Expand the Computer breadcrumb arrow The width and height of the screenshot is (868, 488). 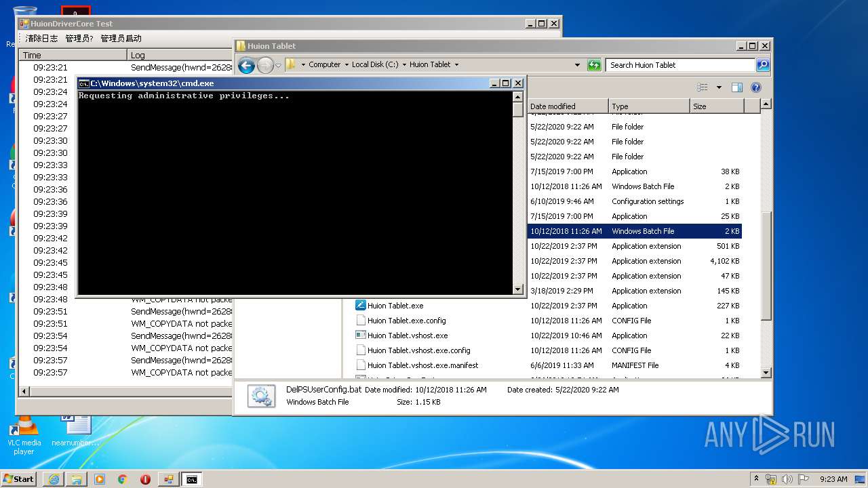click(346, 65)
